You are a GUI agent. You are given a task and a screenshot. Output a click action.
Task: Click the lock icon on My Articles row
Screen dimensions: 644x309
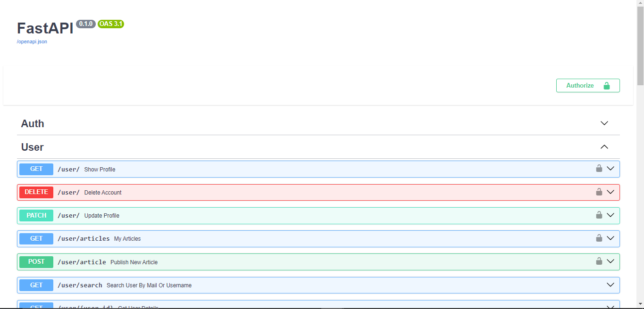coord(599,237)
